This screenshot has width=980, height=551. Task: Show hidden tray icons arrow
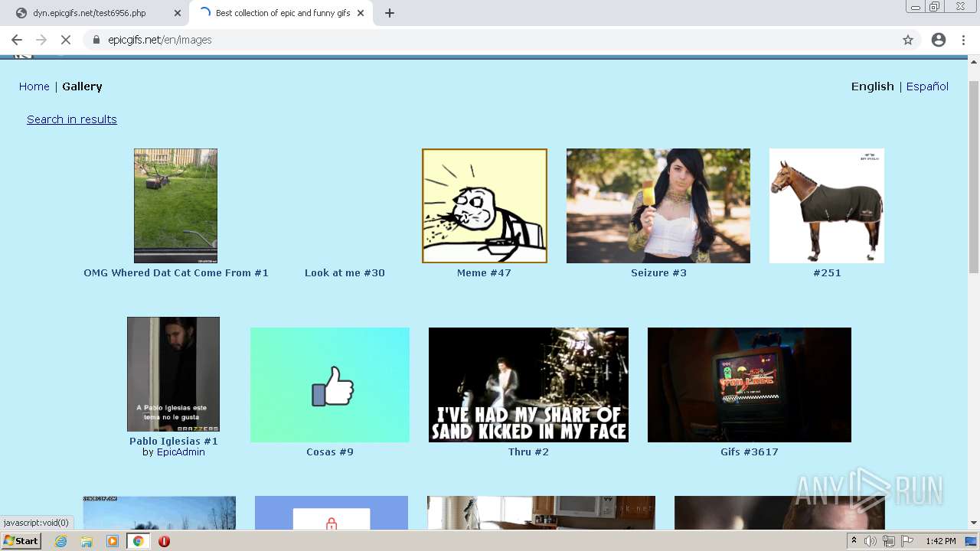point(854,541)
